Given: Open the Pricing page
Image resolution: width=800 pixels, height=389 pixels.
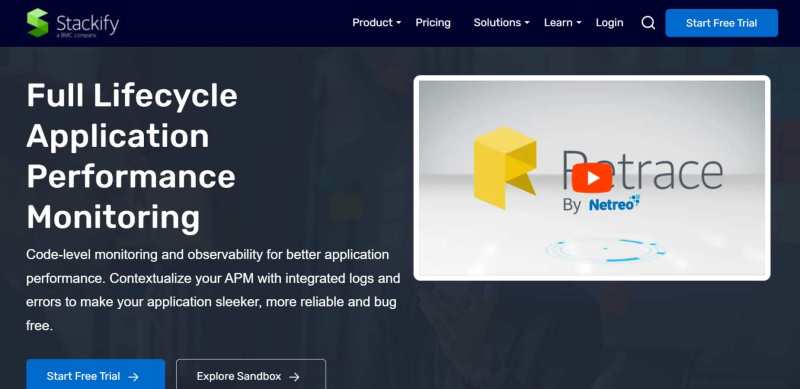Looking at the screenshot, I should [x=433, y=23].
